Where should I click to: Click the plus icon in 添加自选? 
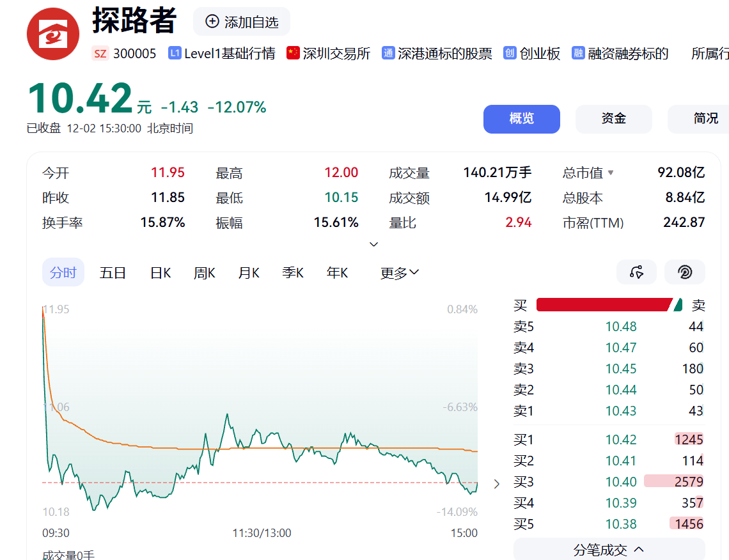click(212, 22)
